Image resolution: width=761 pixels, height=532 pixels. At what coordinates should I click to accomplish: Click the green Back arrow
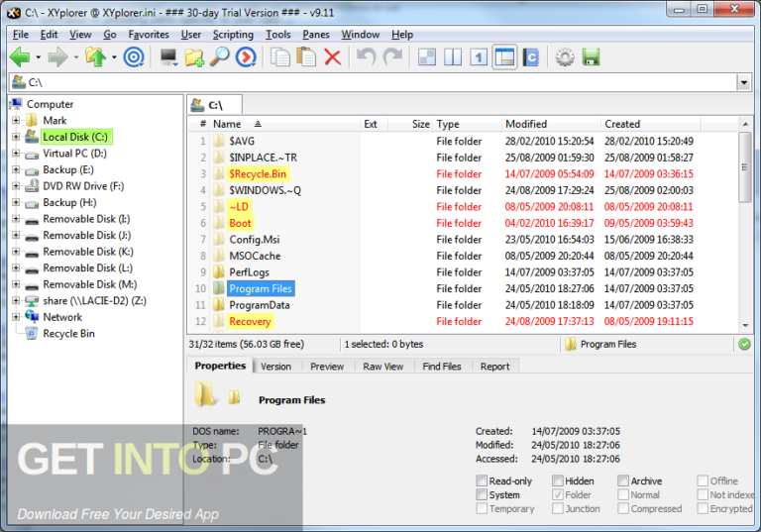pyautogui.click(x=20, y=57)
